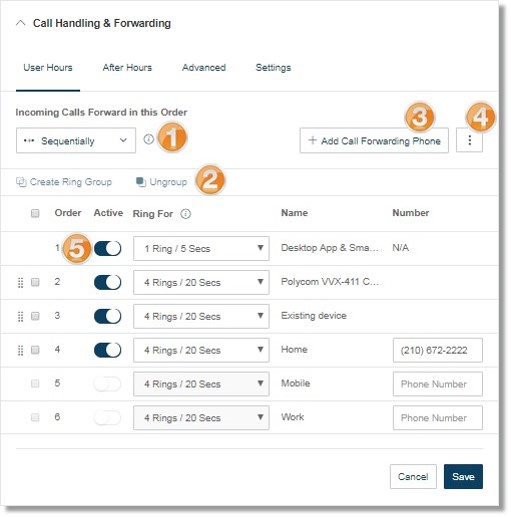Viewport: 511px width, 517px height.
Task: Switch to the After Hours tab
Action: click(x=127, y=68)
